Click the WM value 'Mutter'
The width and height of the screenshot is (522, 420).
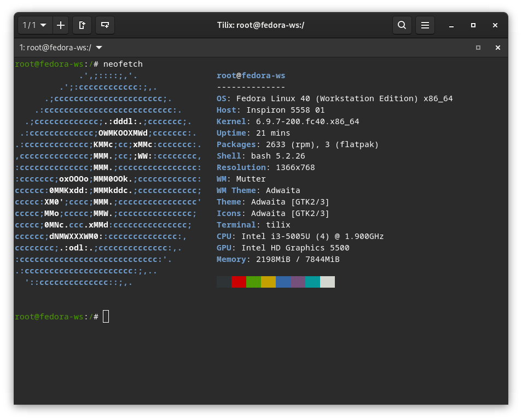[x=251, y=179]
